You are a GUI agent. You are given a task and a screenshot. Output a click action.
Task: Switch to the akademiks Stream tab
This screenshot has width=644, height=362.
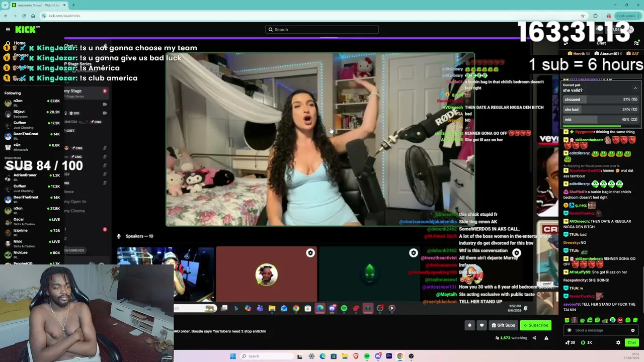click(x=38, y=5)
